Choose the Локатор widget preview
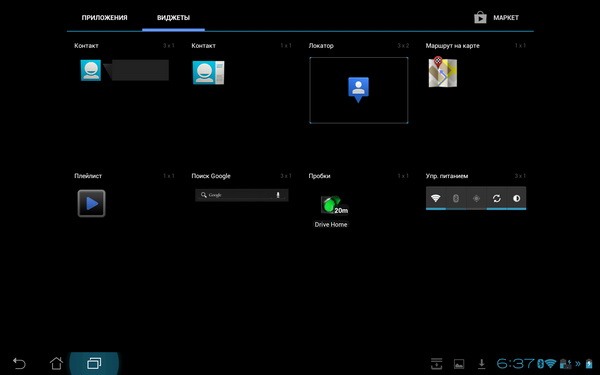The image size is (600, 375). coord(359,90)
